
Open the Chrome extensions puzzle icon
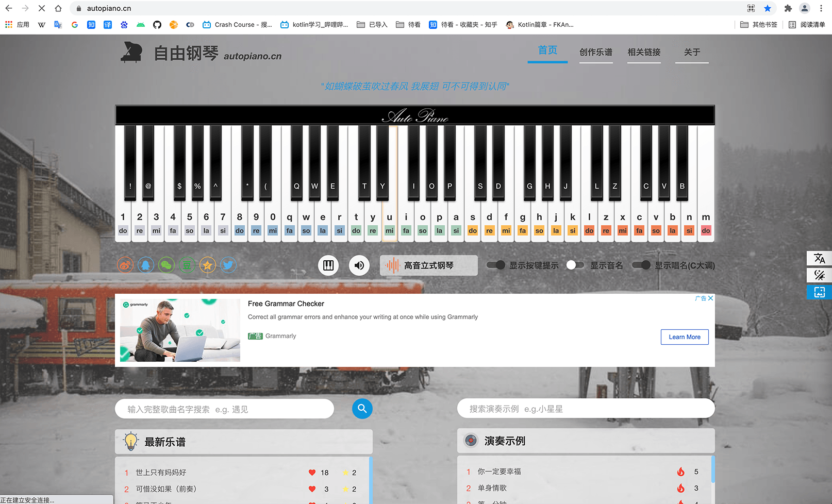(x=788, y=8)
